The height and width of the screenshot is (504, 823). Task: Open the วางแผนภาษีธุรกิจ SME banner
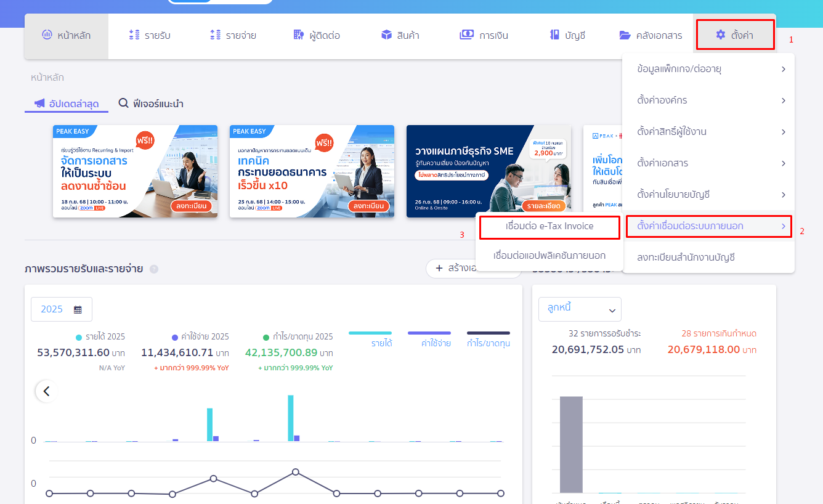click(489, 171)
